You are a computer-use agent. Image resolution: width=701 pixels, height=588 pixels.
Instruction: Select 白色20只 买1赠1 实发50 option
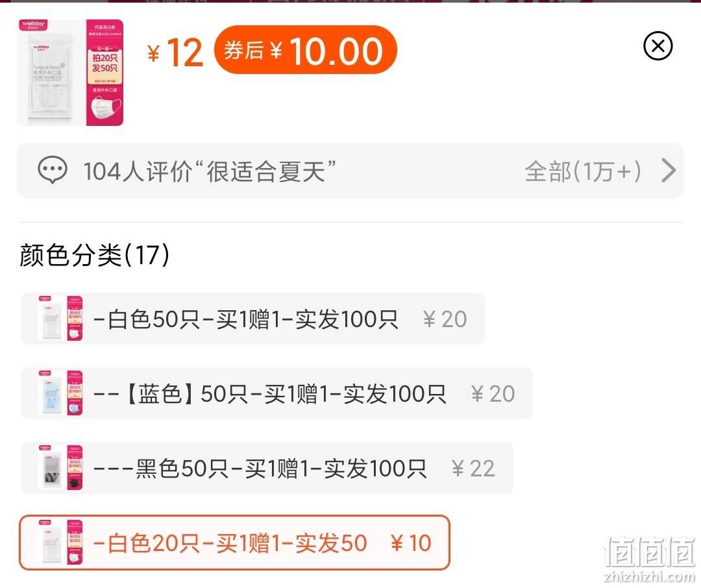[234, 543]
